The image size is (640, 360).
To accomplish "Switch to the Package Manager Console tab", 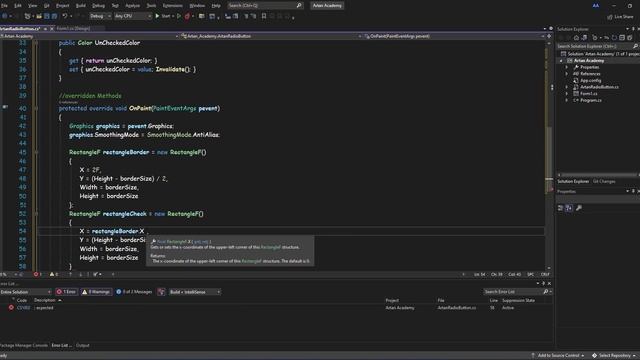I will tap(24, 345).
